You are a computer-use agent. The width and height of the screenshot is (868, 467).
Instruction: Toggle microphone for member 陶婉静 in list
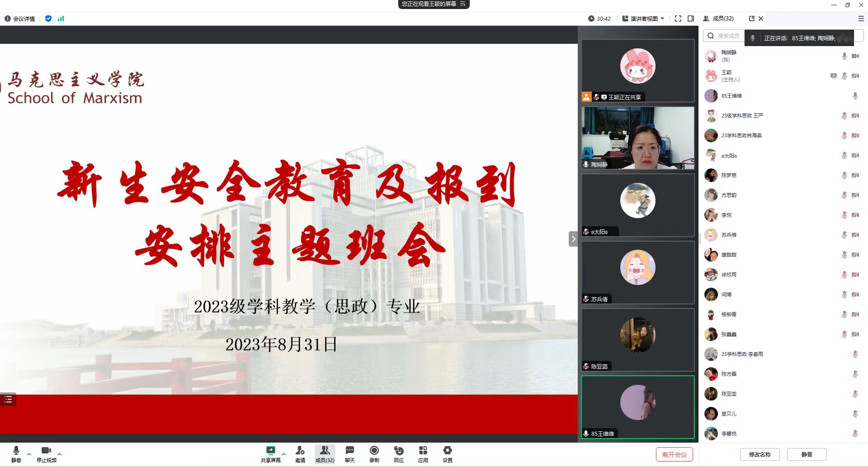pyautogui.click(x=844, y=56)
